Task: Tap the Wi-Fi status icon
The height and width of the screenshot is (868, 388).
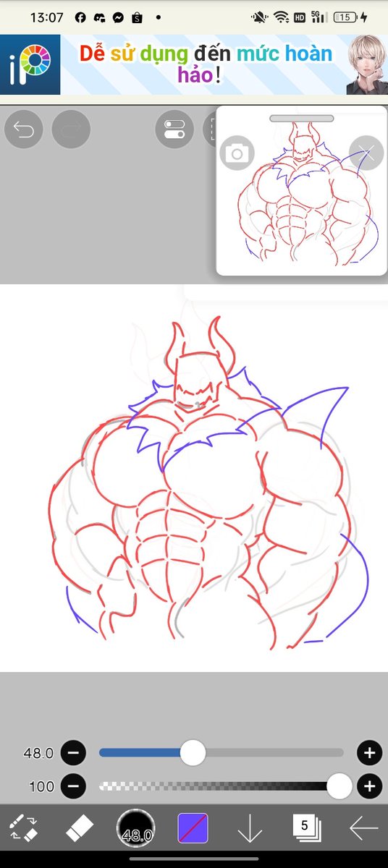Action: [x=281, y=17]
